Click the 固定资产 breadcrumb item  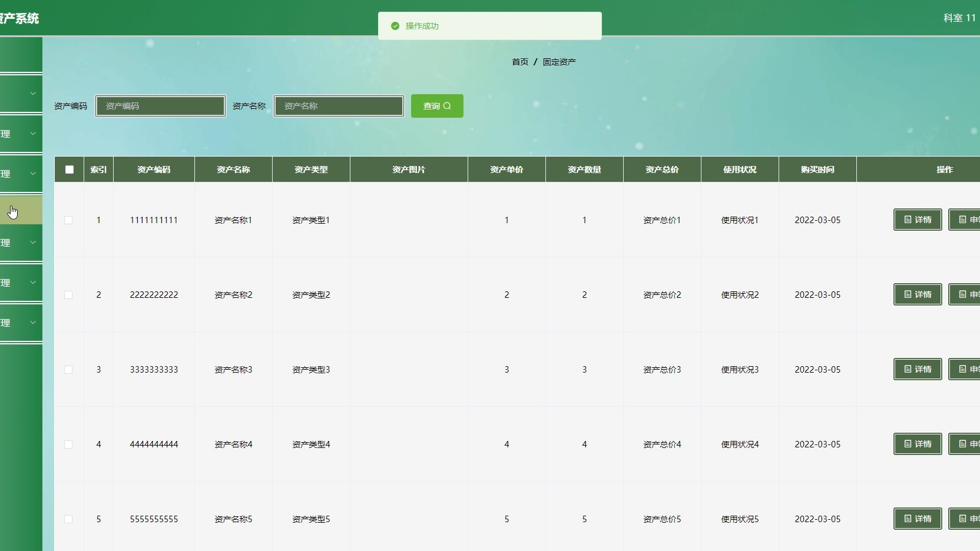[559, 62]
